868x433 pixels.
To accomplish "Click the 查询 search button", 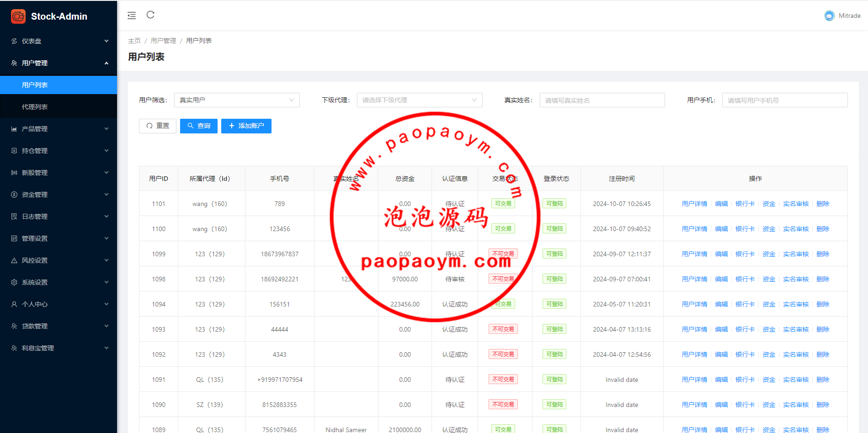I will tap(199, 126).
